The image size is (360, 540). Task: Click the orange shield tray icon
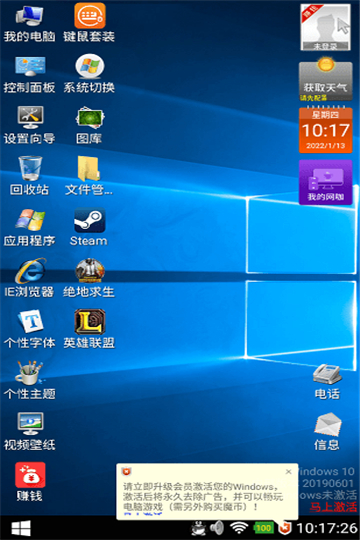(x=285, y=528)
